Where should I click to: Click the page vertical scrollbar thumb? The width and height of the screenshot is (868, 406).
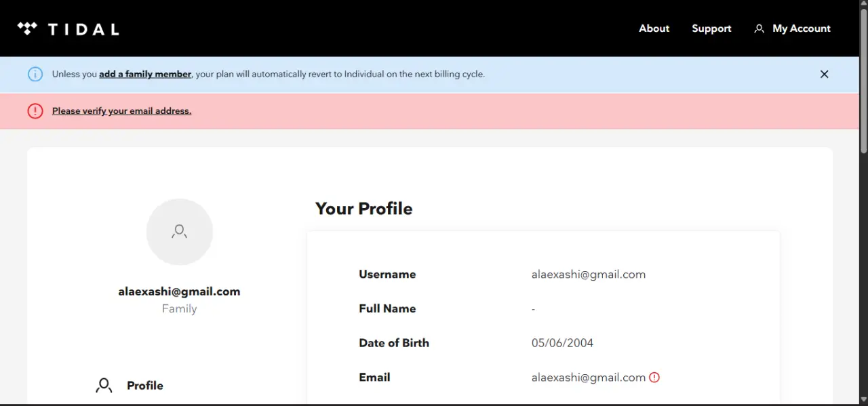click(x=863, y=80)
